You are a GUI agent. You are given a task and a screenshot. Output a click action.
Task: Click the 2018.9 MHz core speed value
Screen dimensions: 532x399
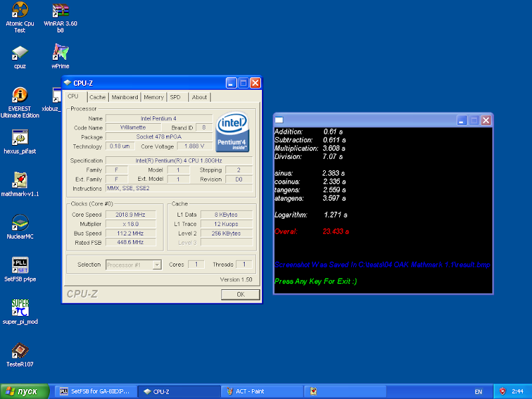coord(130,214)
